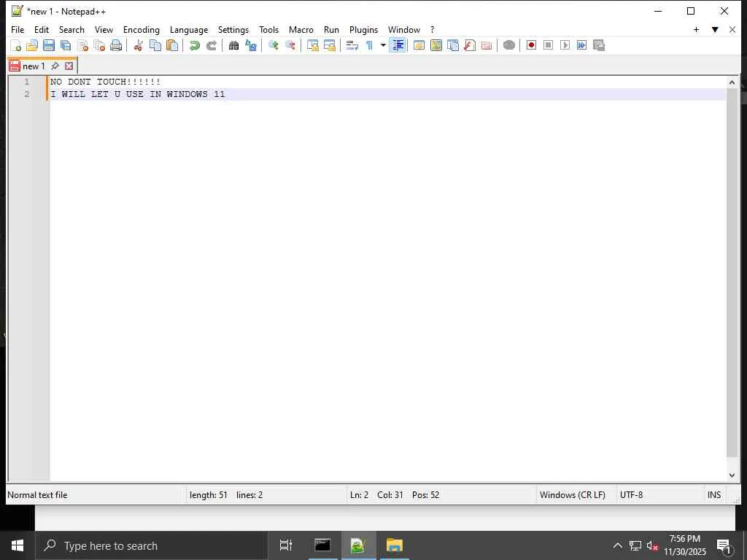Open the tab list dropdown triangle

click(x=715, y=29)
